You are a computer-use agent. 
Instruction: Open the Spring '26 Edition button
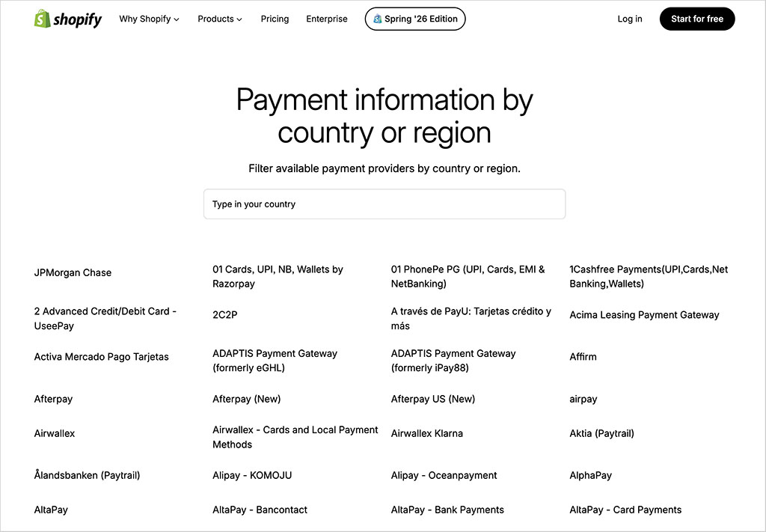coord(415,19)
